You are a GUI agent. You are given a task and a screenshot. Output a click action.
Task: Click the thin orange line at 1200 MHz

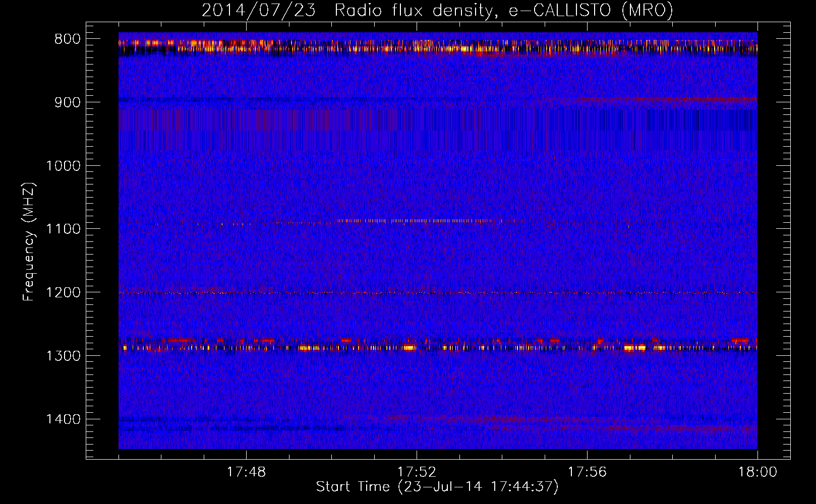tap(438, 293)
